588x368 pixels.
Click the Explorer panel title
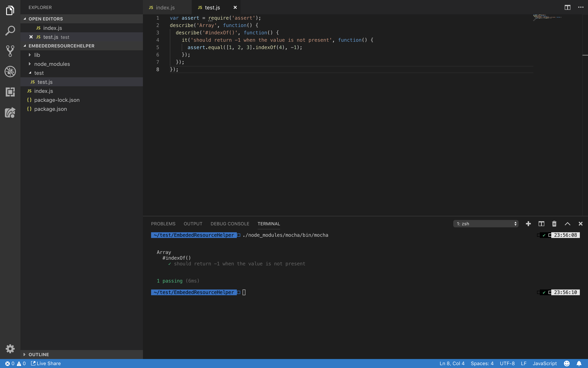tap(40, 7)
